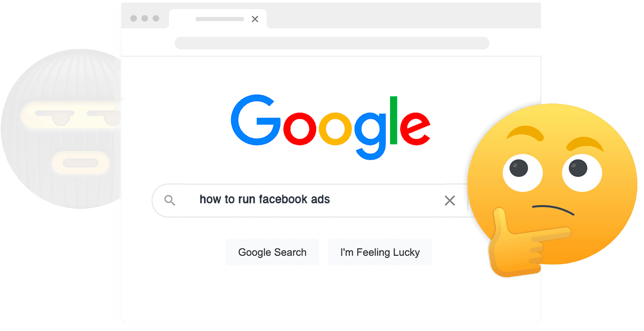The width and height of the screenshot is (644, 331).
Task: Select the open browser tab
Action: click(x=218, y=19)
